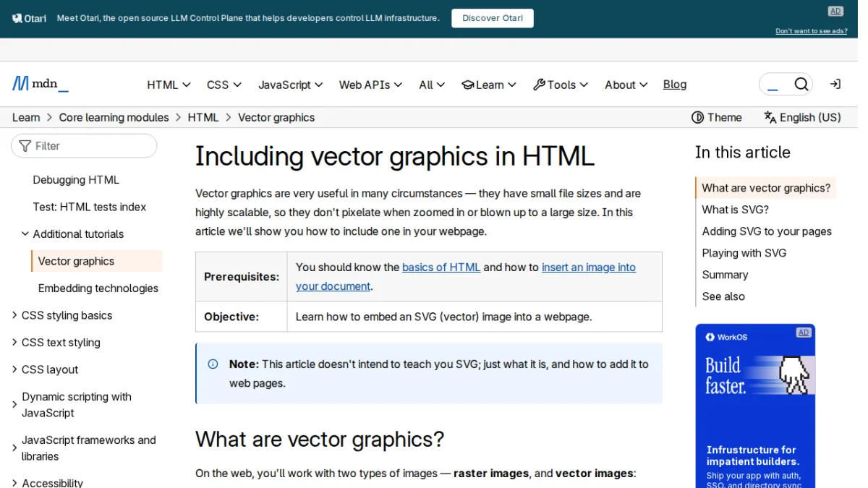Expand JavaScript frameworks and libraries section
This screenshot has height=488, width=868.
click(x=85, y=448)
